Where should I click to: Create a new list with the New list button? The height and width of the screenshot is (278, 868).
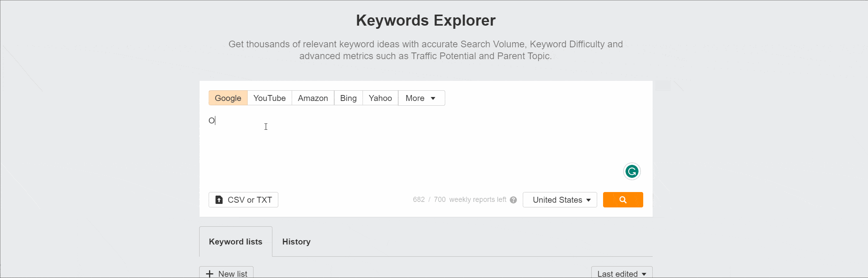click(226, 273)
